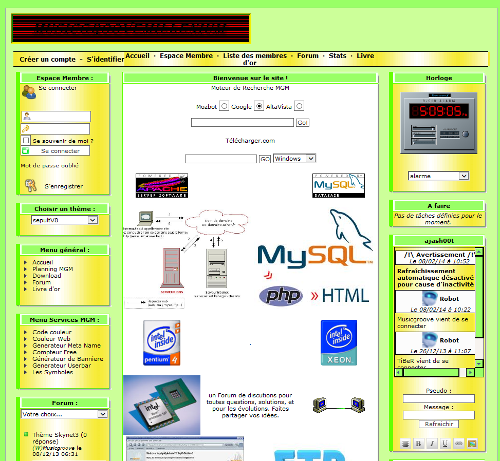Click the Rafraîchir button in shoutbox

(x=439, y=424)
